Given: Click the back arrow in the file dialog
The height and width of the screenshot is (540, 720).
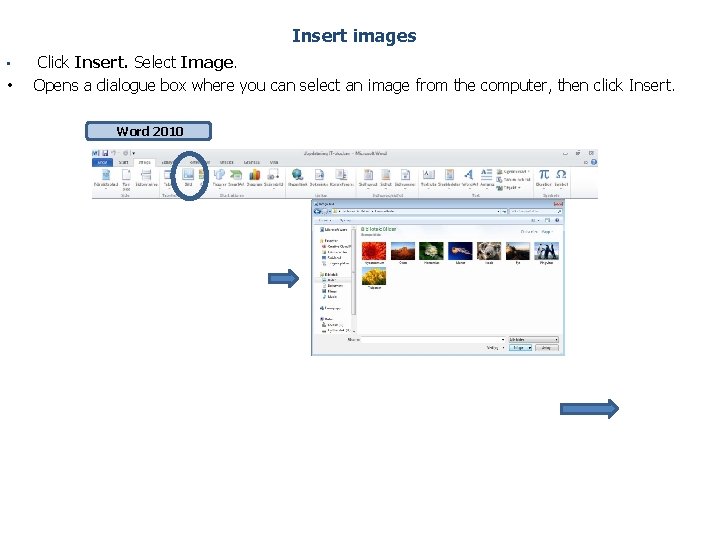Looking at the screenshot, I should click(317, 211).
